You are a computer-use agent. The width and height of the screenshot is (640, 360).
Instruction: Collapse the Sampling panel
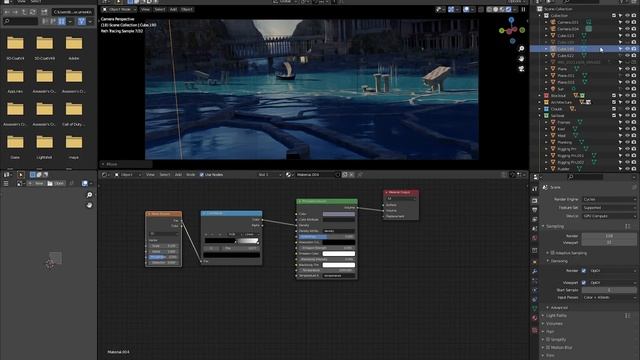tap(543, 226)
